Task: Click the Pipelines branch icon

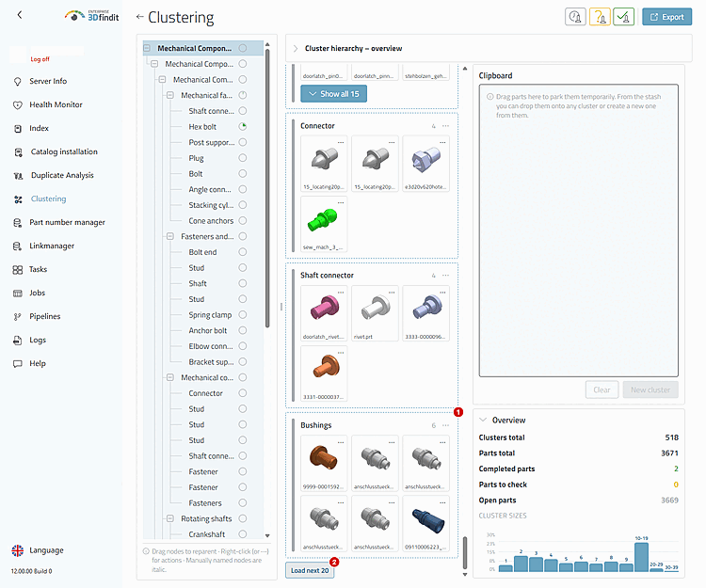Action: point(18,317)
